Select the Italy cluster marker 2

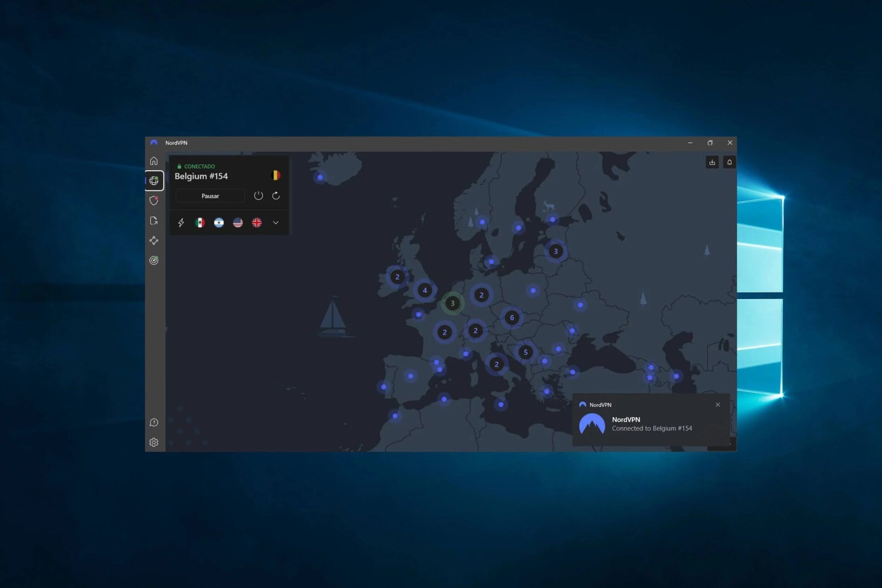click(x=497, y=364)
